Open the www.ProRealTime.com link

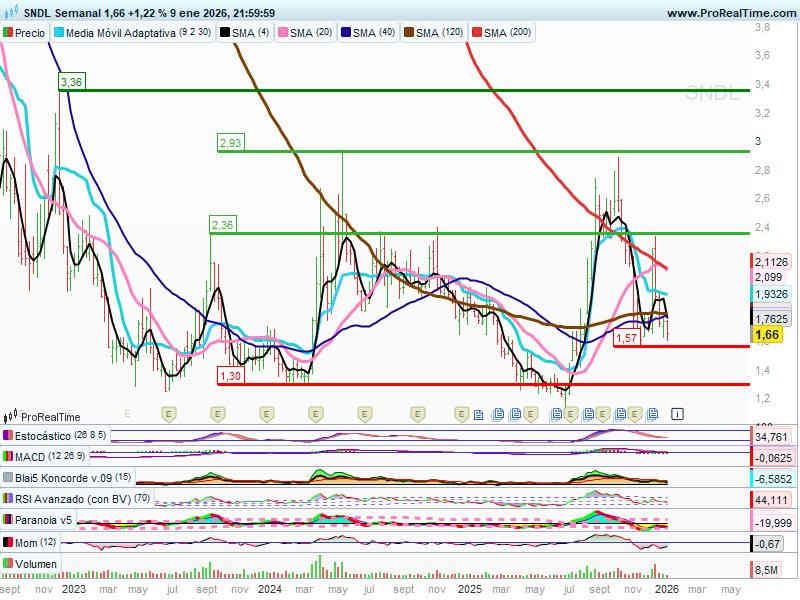730,13
